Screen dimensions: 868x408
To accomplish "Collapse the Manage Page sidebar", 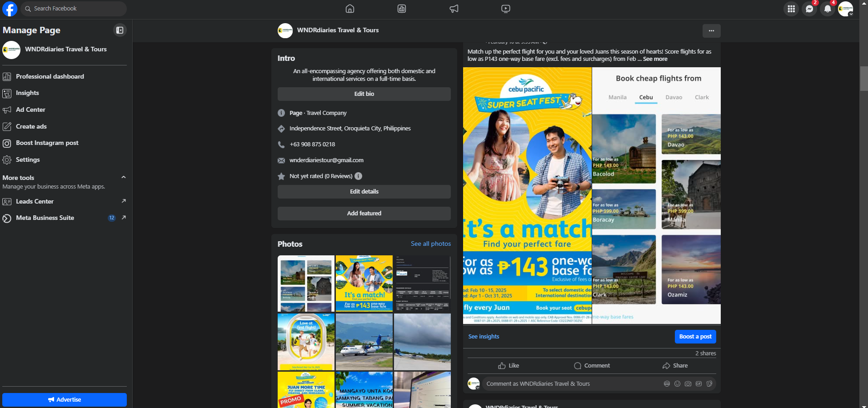I will [x=120, y=30].
